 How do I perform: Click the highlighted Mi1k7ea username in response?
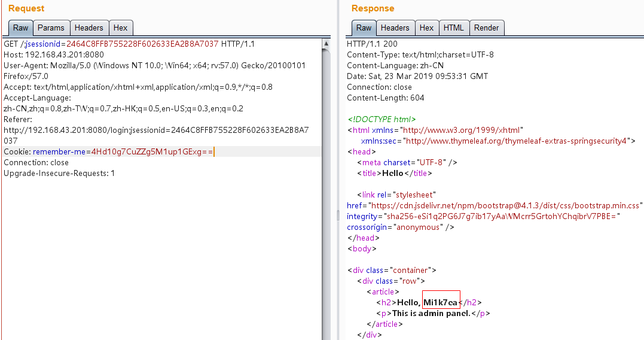[441, 303]
